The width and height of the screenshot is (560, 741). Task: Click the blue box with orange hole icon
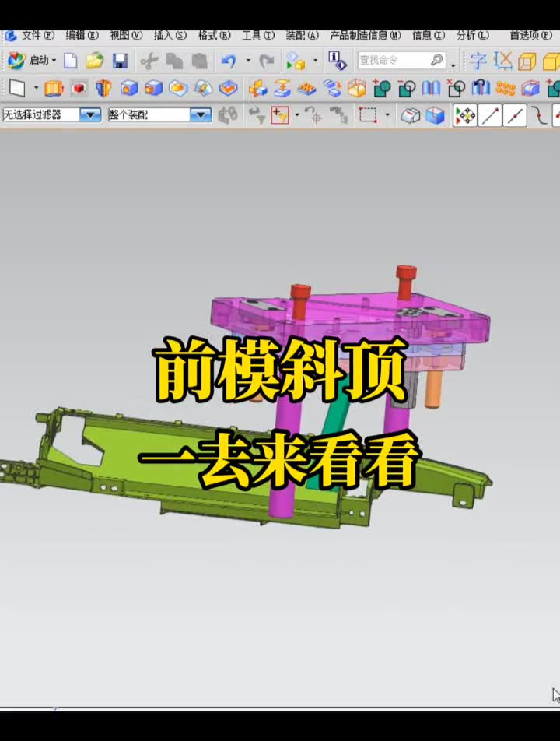128,88
